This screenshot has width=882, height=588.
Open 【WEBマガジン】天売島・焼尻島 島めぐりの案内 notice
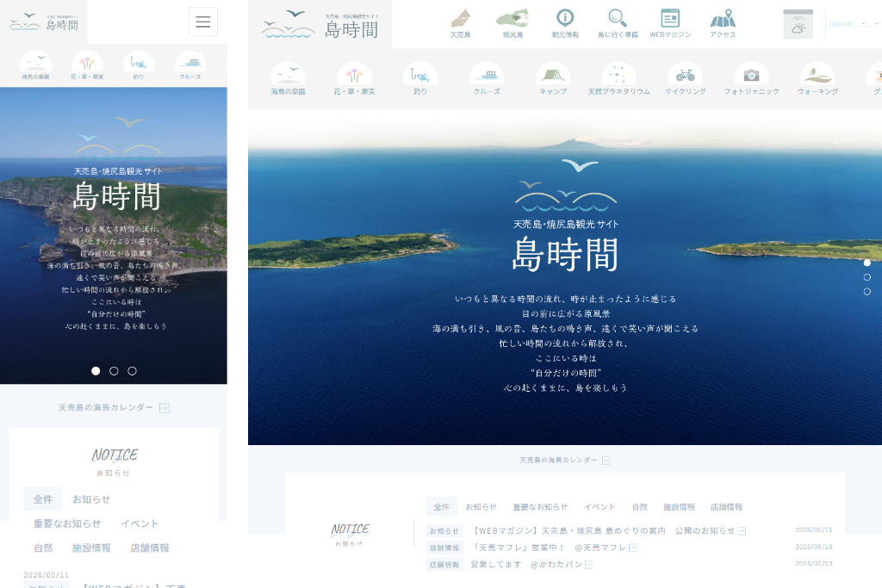click(609, 530)
